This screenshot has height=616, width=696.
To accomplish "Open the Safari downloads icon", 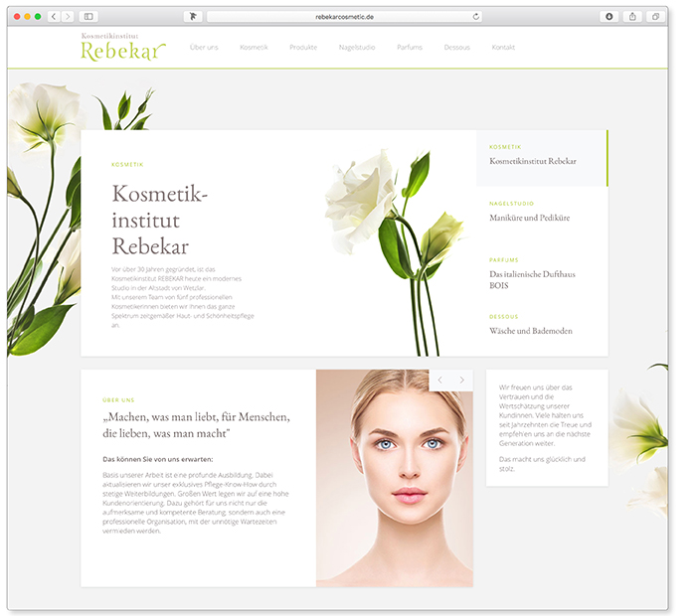I will coord(609,17).
